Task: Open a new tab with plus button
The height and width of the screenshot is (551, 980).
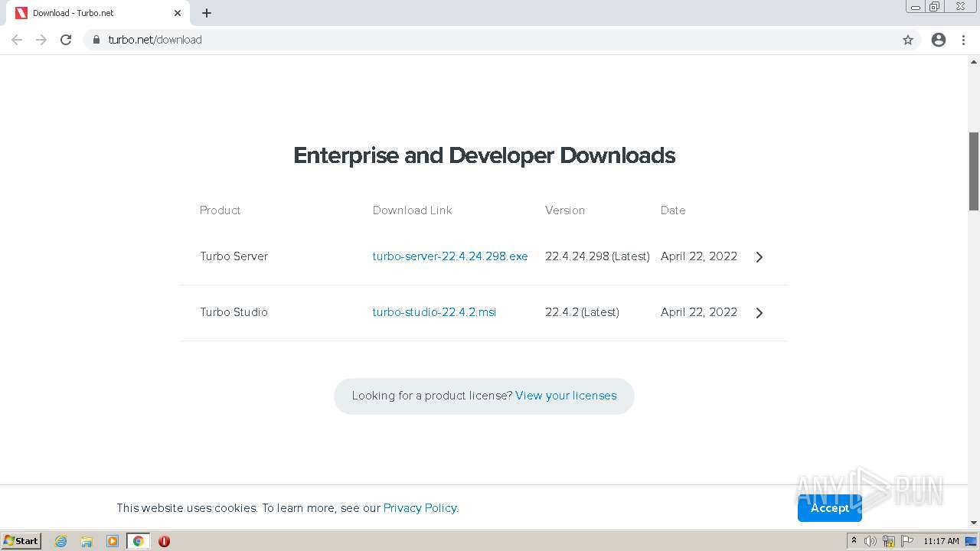Action: click(207, 13)
